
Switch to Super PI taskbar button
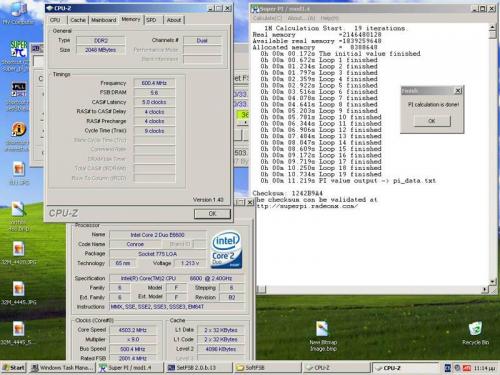[130, 368]
